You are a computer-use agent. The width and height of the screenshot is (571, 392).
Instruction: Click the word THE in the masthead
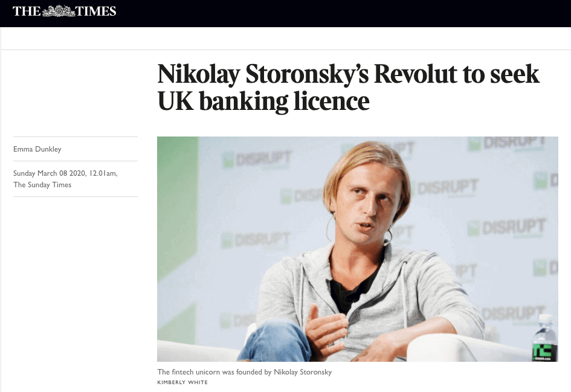[x=27, y=11]
